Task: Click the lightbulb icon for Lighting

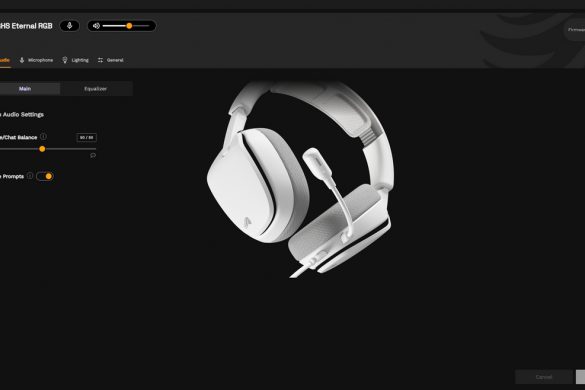Action: [65, 60]
